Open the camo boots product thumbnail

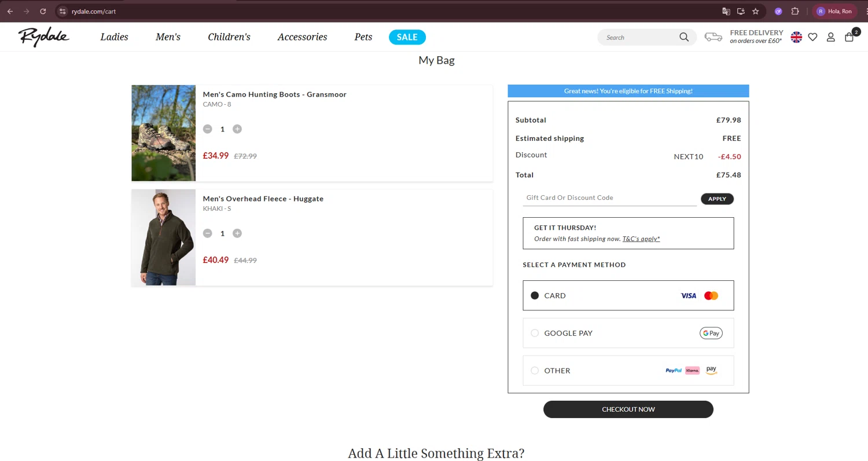(164, 133)
